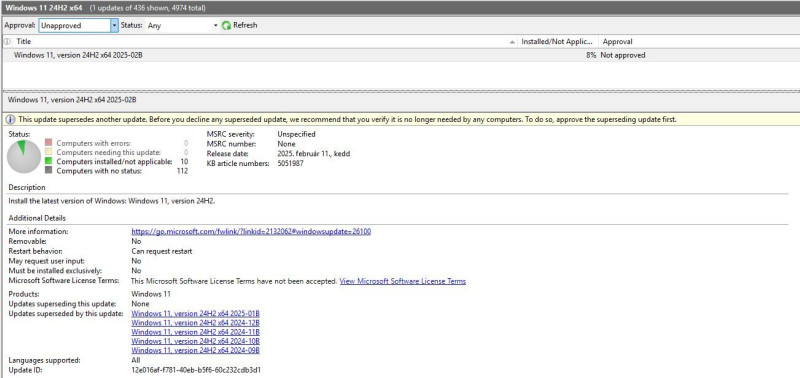Select the Windows 11 24H2 x64 2025-02B update row
The image size is (800, 378).
coord(401,55)
